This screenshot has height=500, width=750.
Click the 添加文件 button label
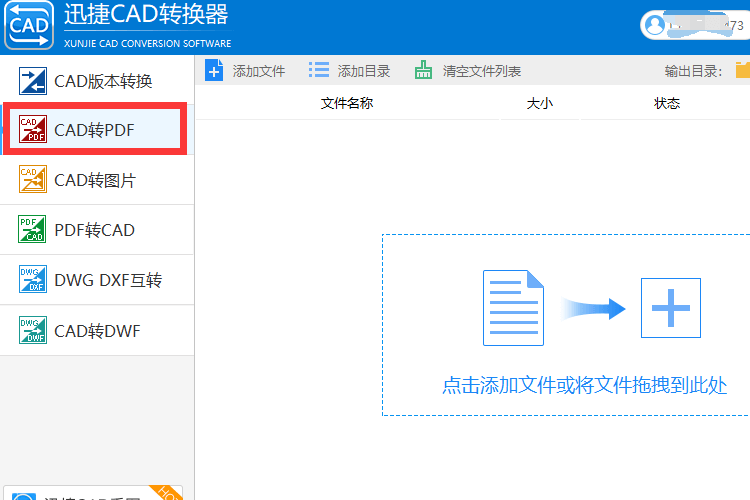click(x=259, y=71)
